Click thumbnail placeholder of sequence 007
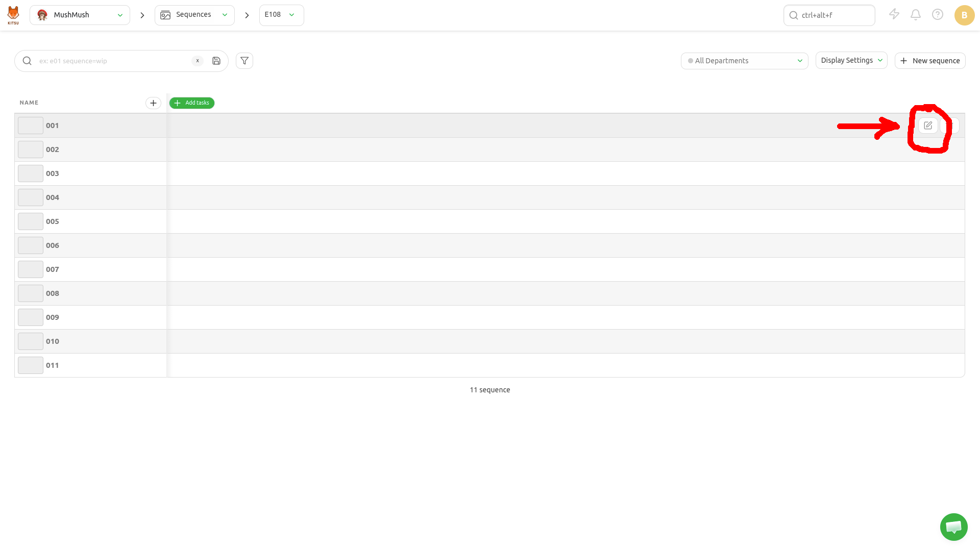Image resolution: width=980 pixels, height=551 pixels. 31,269
